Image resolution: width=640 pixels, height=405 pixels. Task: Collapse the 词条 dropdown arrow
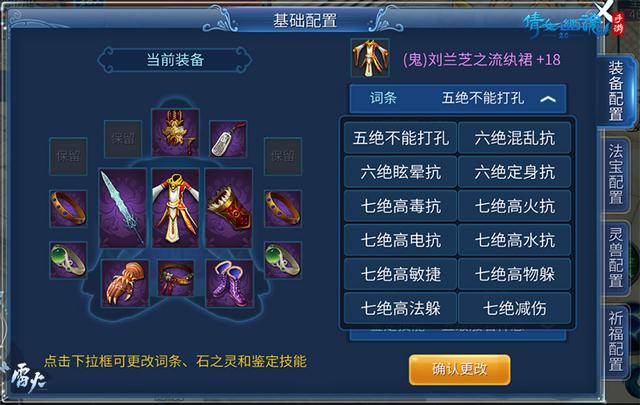tap(548, 99)
